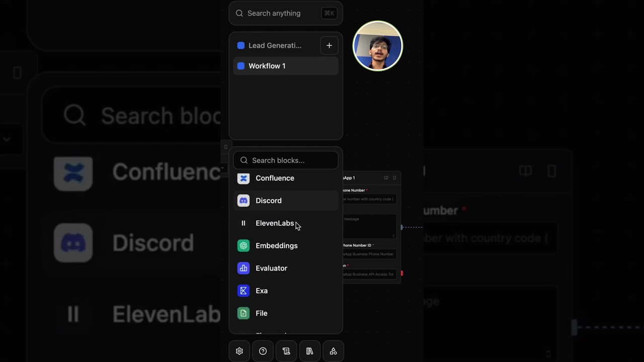
Task: Click the blue square beside Lead Generati...
Action: pos(241,45)
